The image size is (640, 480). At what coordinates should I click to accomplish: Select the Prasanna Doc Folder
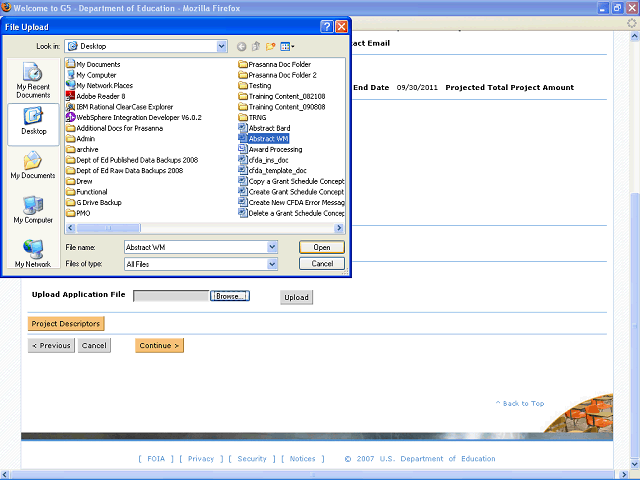pyautogui.click(x=274, y=64)
